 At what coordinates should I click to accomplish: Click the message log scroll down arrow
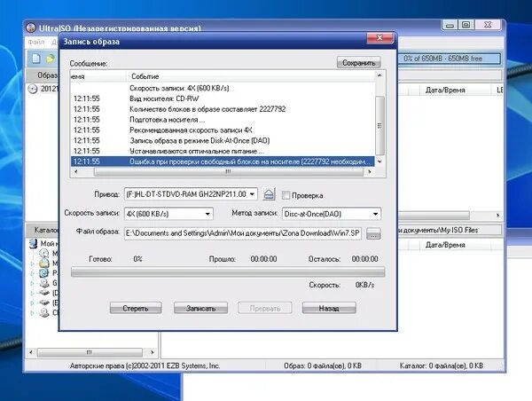(379, 161)
